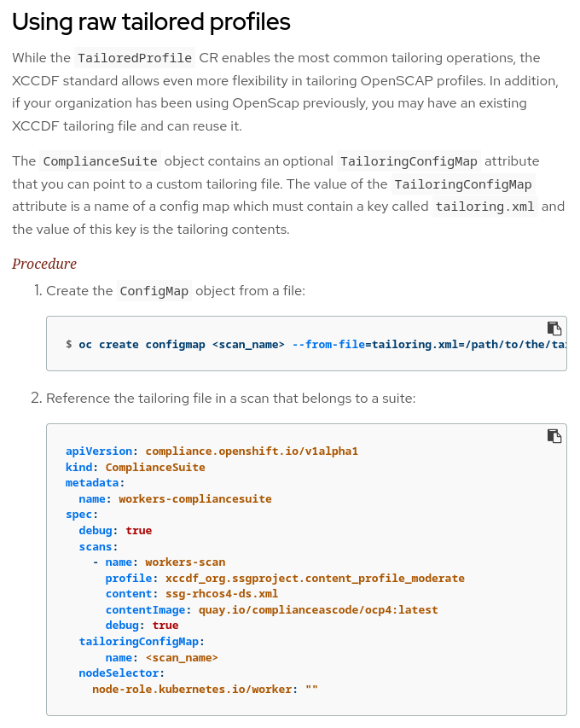The width and height of the screenshot is (580, 728).
Task: Copy the oc create configmap command
Action: (554, 329)
